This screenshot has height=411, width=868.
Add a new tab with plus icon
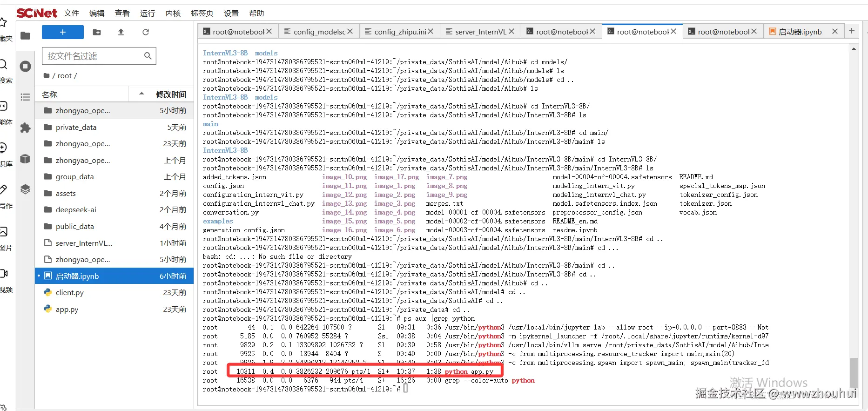pyautogui.click(x=852, y=31)
